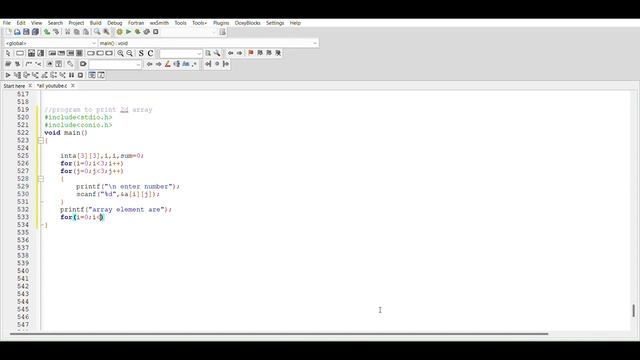Click the highlight marker pencil icon
This screenshot has width=640, height=360.
167,64
